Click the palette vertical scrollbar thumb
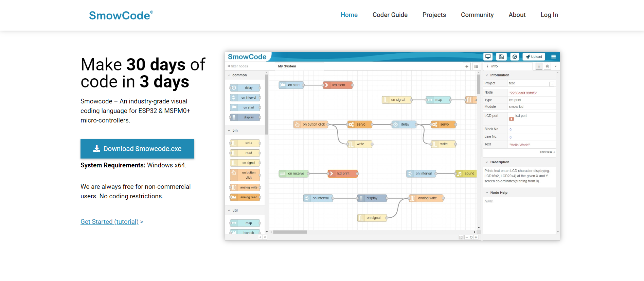Image resolution: width=644 pixels, height=281 pixels. click(x=267, y=104)
